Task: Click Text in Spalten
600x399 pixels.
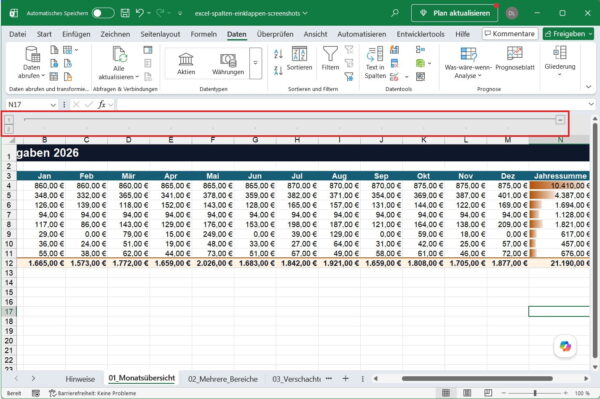Action: (x=375, y=62)
